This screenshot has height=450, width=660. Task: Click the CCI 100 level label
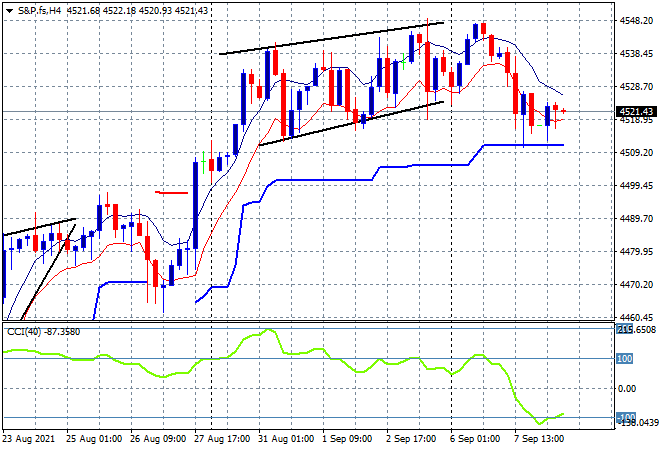625,359
